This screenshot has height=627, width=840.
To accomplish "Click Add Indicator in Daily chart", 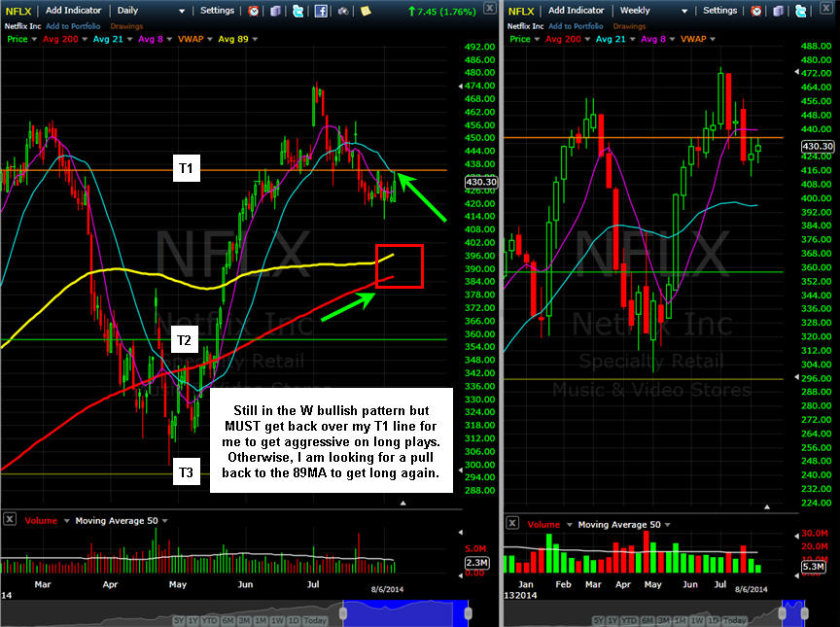I will point(73,10).
